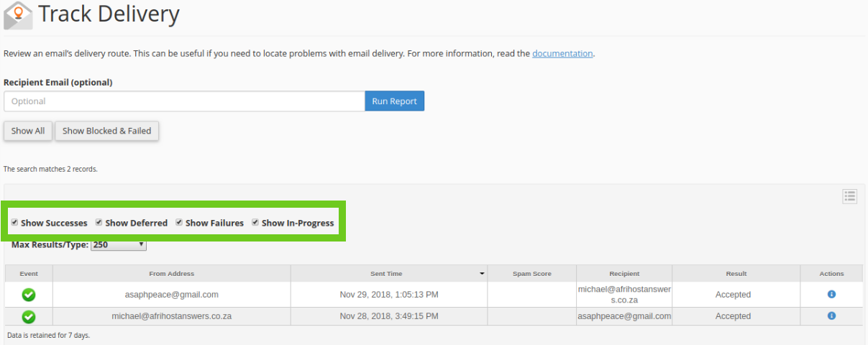Viewport: 868px width, 345px height.
Task: Sort by the Result column header
Action: click(736, 274)
